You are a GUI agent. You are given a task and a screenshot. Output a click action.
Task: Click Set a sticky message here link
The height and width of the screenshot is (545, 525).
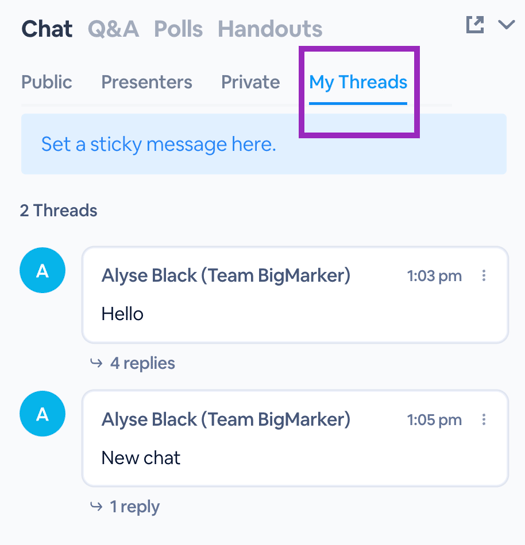tap(159, 144)
